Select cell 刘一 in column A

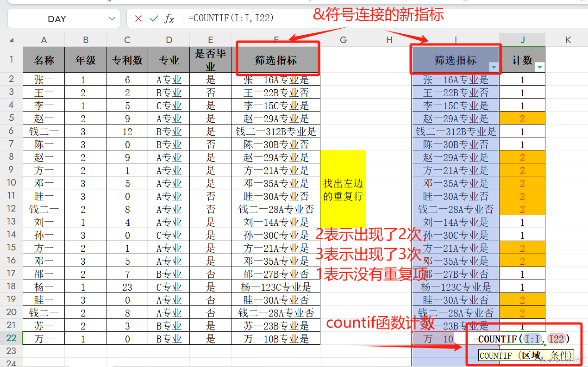[x=44, y=222]
